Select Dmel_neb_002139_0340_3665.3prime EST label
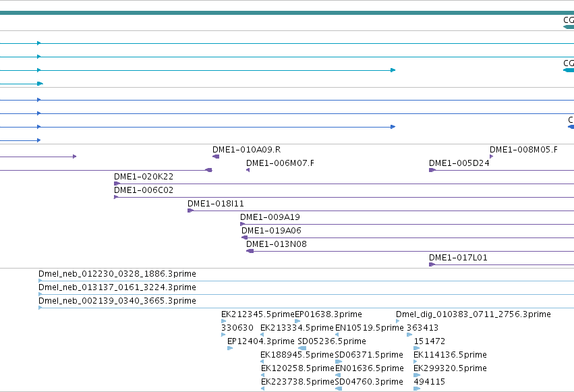The width and height of the screenshot is (574, 392). 117,301
